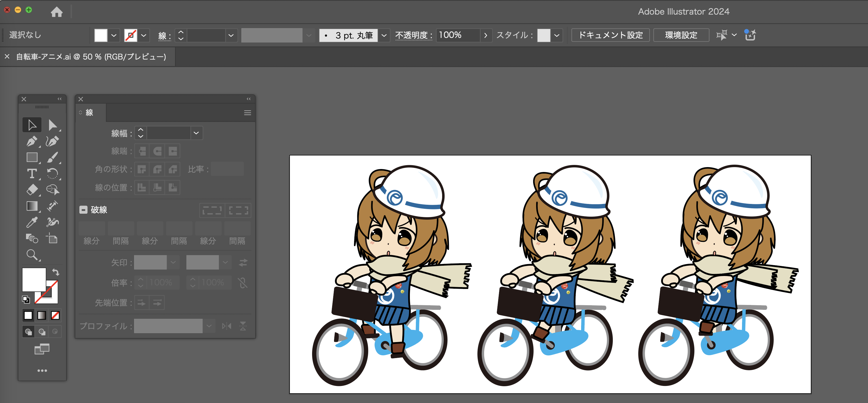Click the Color mode button below swatches

28,316
